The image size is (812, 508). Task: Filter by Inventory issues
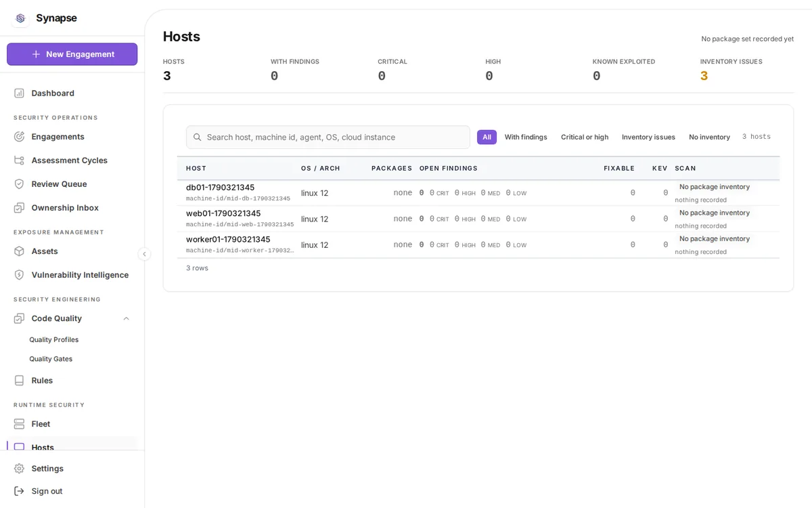[x=648, y=137]
